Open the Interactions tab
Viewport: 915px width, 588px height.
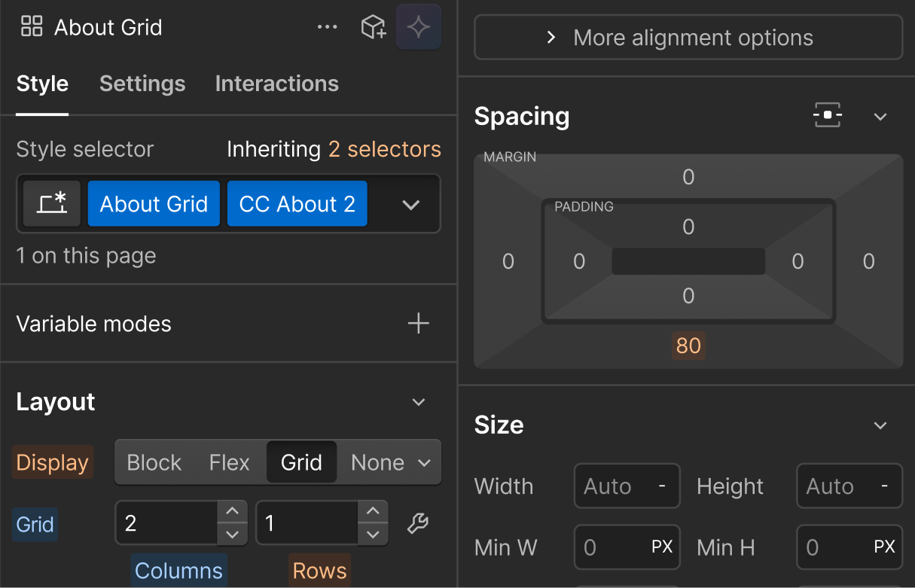276,84
